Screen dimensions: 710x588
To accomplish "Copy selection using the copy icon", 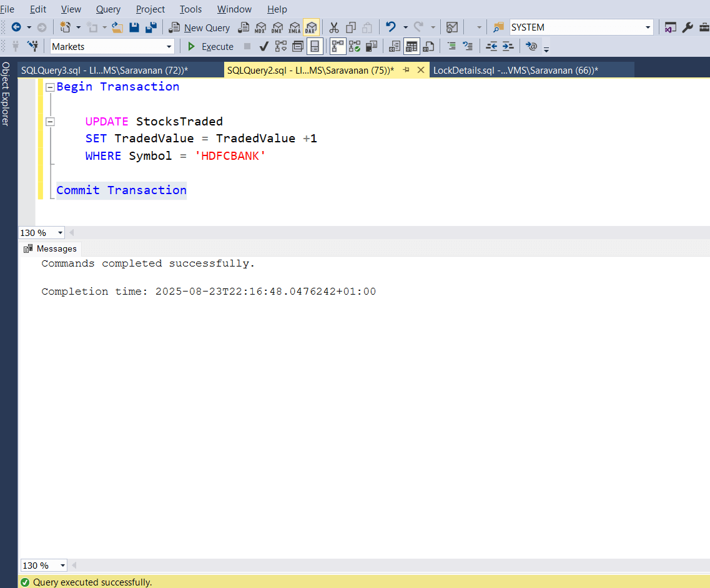I will click(351, 27).
